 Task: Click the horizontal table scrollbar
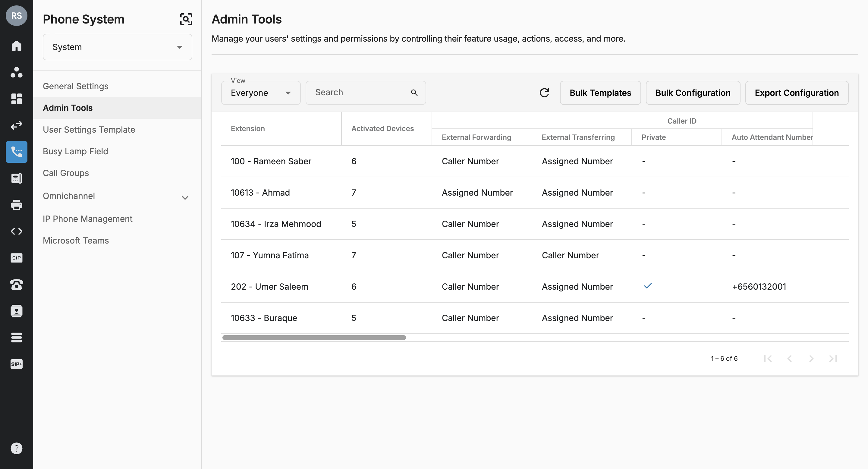pos(314,338)
